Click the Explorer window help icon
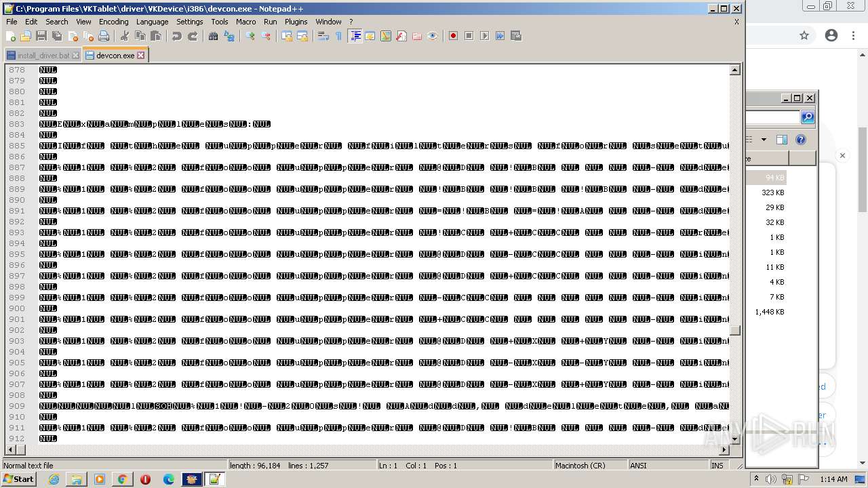The height and width of the screenshot is (488, 868). (x=801, y=140)
